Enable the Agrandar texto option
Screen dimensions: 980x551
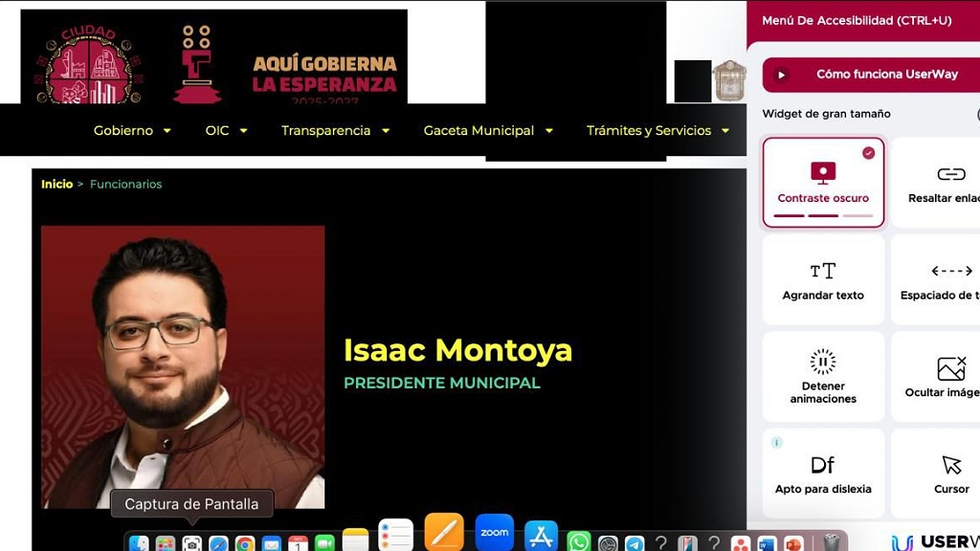(823, 279)
